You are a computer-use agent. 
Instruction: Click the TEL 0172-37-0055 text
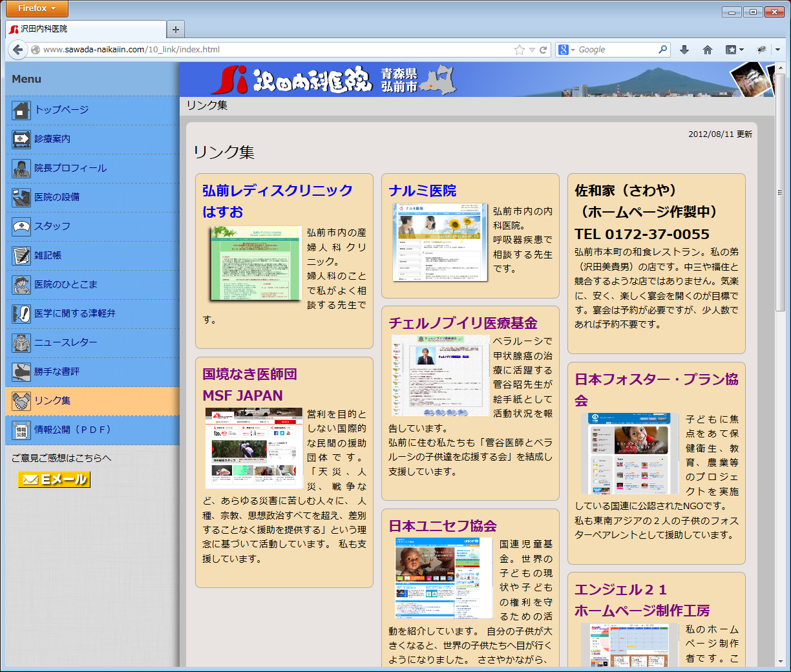[x=642, y=234]
